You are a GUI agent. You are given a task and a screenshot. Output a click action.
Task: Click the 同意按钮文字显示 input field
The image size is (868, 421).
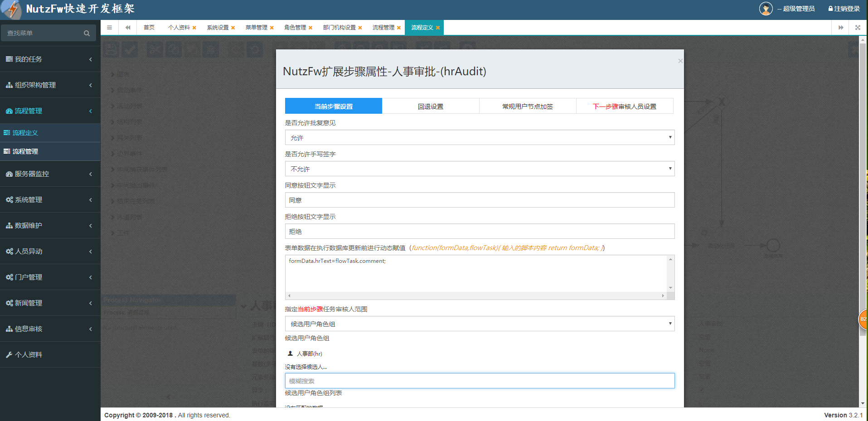point(480,200)
